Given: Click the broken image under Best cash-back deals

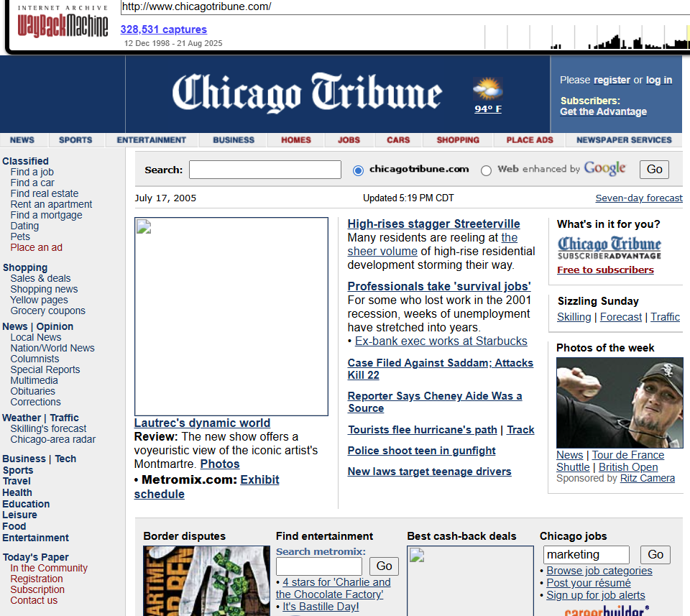Looking at the screenshot, I should 470,581.
